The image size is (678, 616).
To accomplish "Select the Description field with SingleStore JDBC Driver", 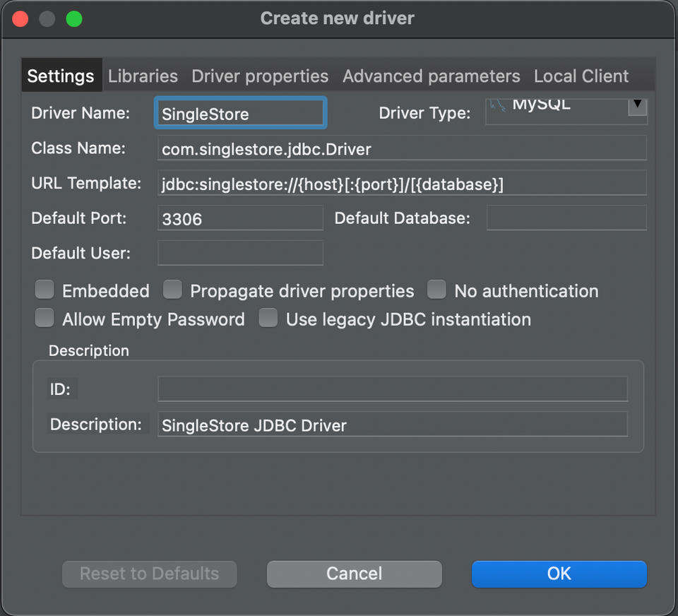I will [393, 425].
